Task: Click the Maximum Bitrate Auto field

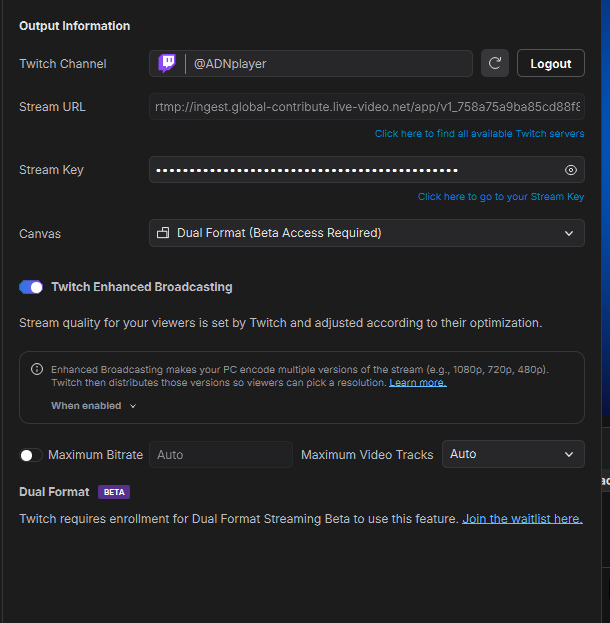Action: click(221, 455)
